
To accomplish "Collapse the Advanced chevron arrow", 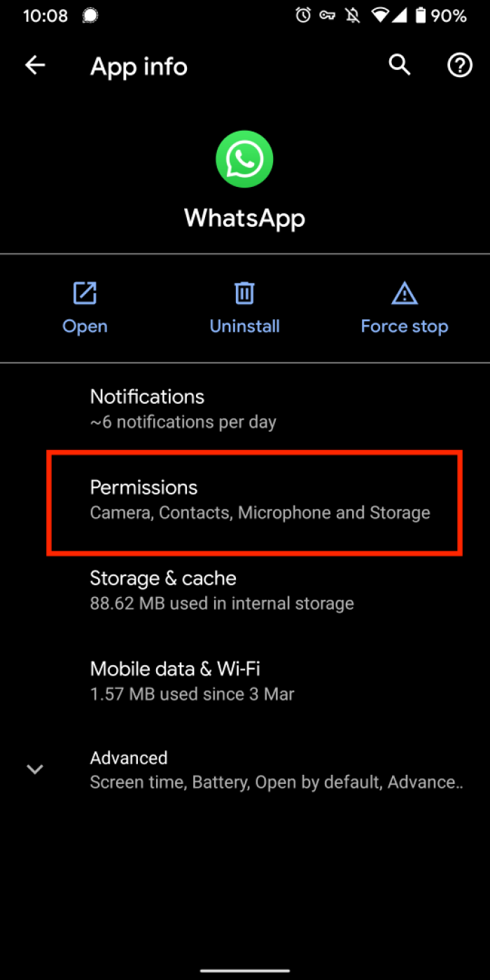I will (35, 769).
